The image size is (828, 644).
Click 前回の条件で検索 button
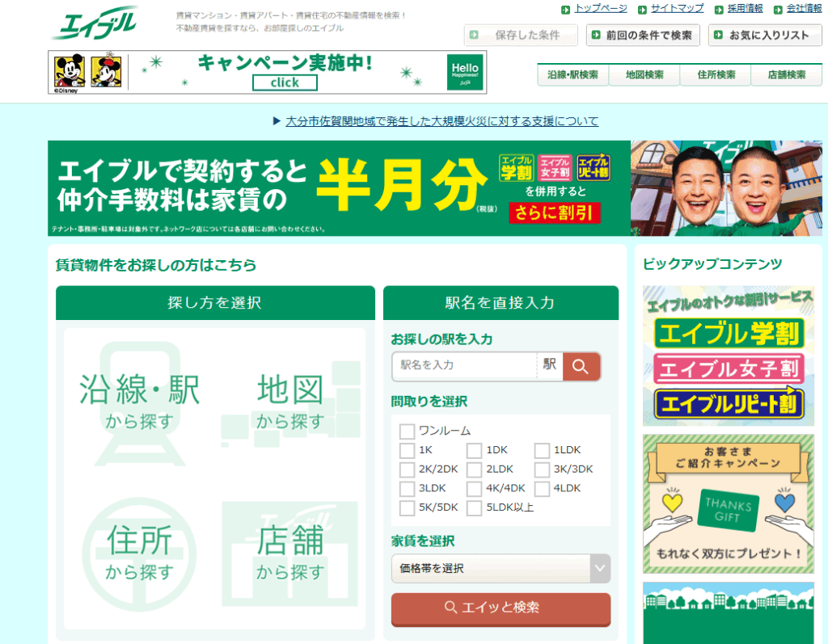pos(643,36)
